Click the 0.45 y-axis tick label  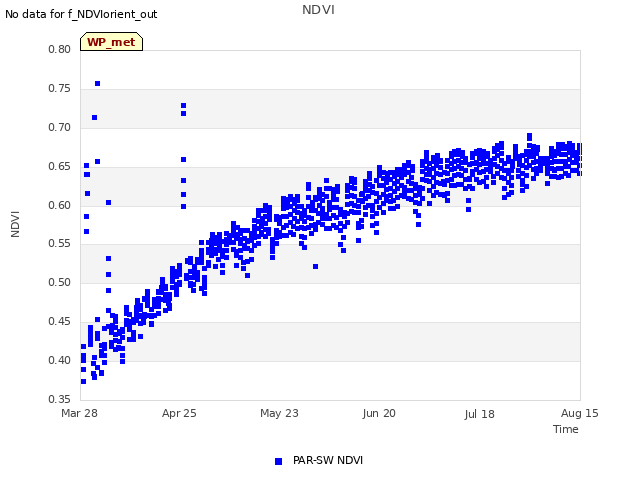point(60,321)
